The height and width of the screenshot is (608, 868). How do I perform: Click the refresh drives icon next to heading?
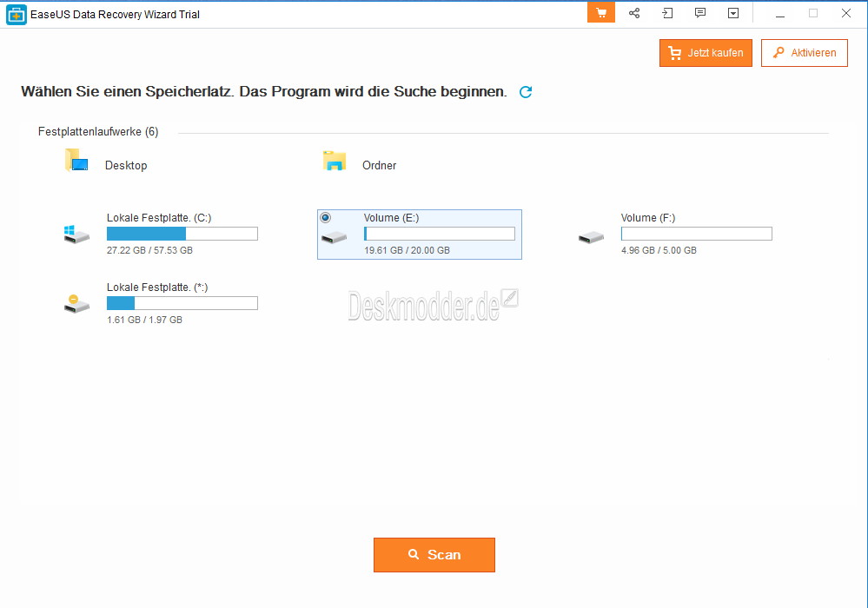[x=526, y=92]
